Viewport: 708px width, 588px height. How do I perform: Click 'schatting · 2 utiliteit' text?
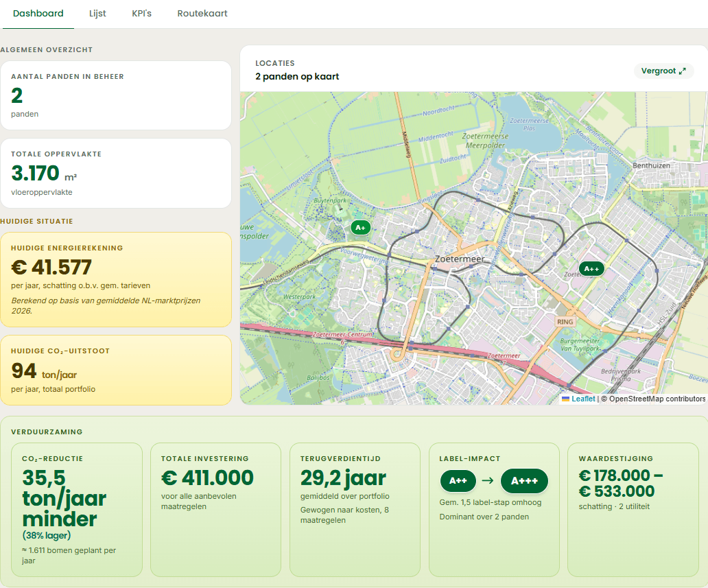coord(614,507)
